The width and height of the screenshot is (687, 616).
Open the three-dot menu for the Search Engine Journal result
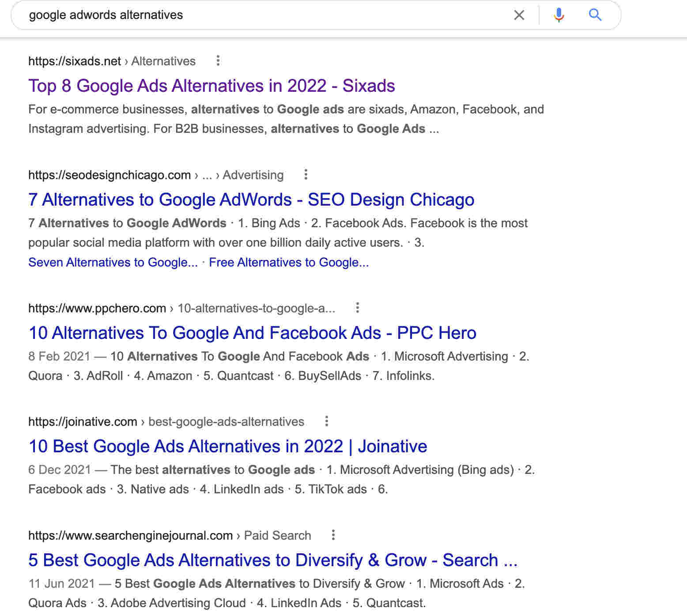(x=332, y=535)
